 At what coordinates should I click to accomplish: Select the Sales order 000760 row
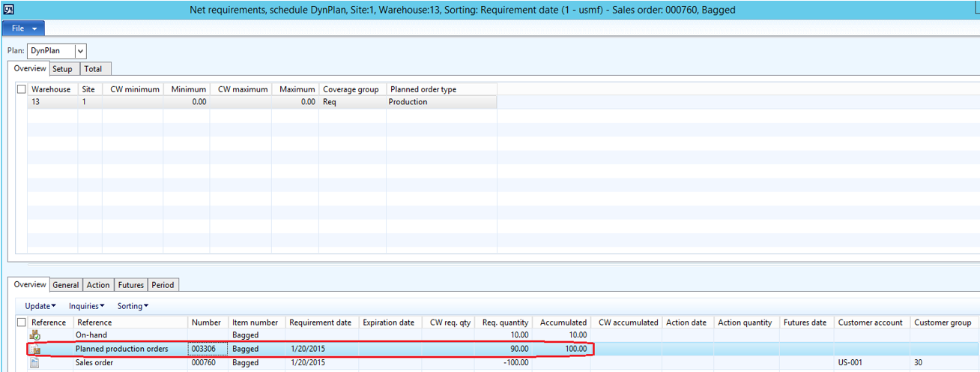(x=131, y=363)
